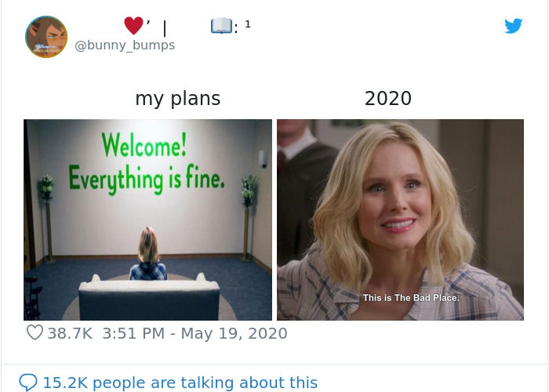This screenshot has height=392, width=549.
Task: Open '15.2K people are talking about this' link
Action: point(180,383)
